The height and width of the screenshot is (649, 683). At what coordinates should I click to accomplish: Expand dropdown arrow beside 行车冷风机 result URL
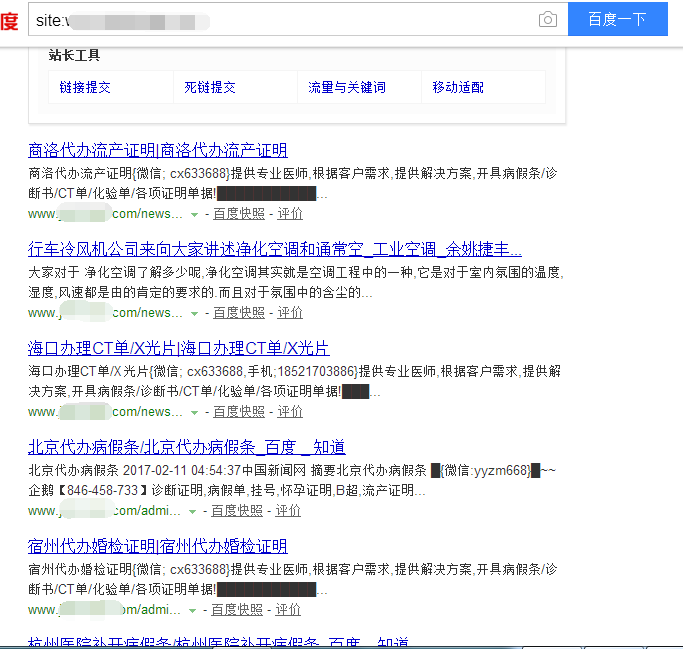pos(194,313)
